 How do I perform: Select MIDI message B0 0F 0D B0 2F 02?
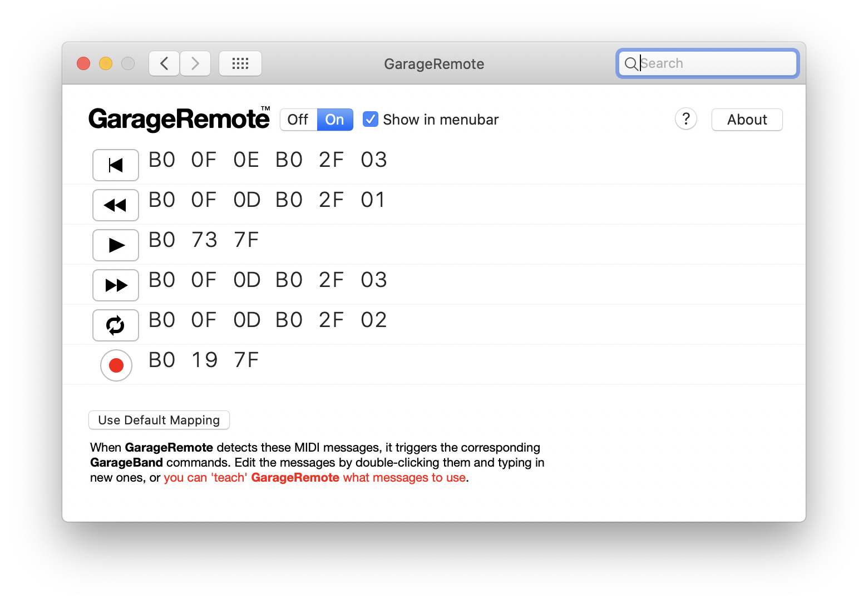pyautogui.click(x=268, y=320)
